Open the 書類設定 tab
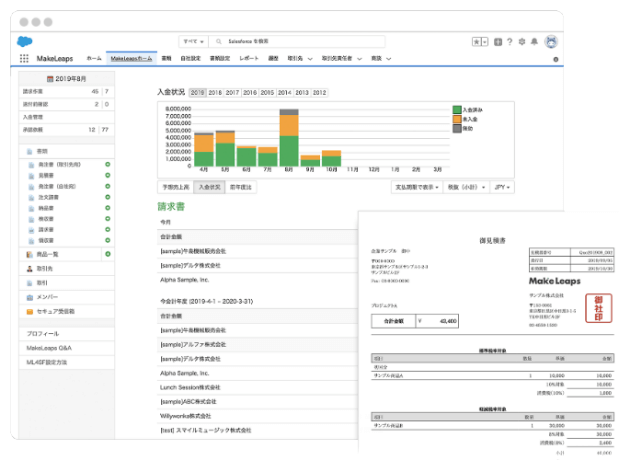 219,58
